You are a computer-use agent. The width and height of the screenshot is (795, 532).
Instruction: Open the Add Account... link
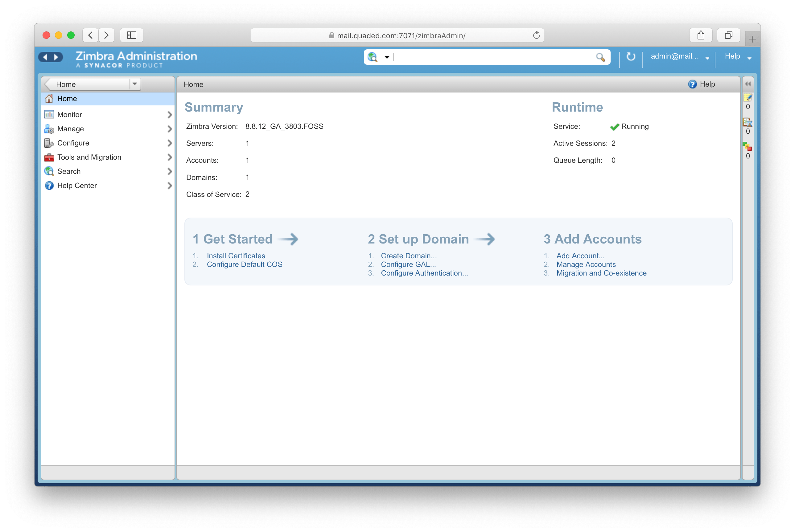[580, 256]
